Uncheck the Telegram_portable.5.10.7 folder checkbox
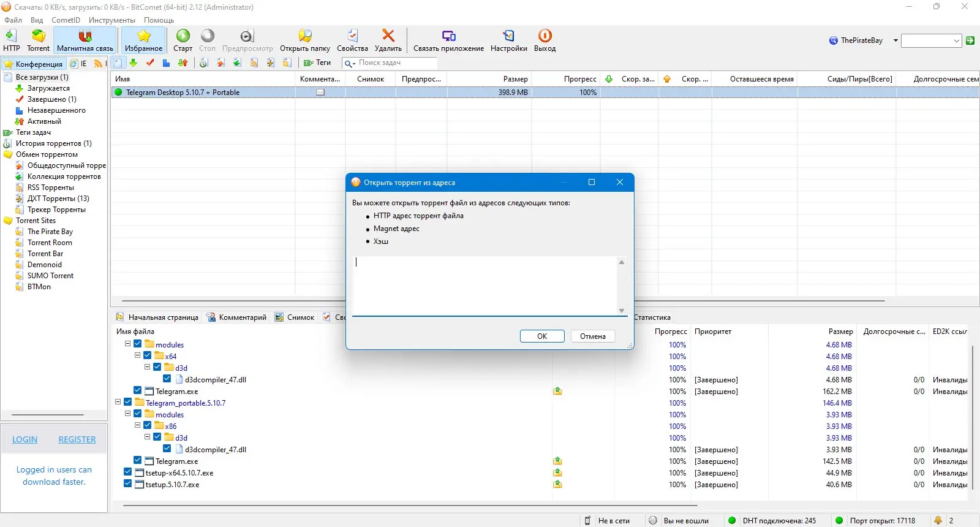Screen dimensions: 980x527 (128, 402)
